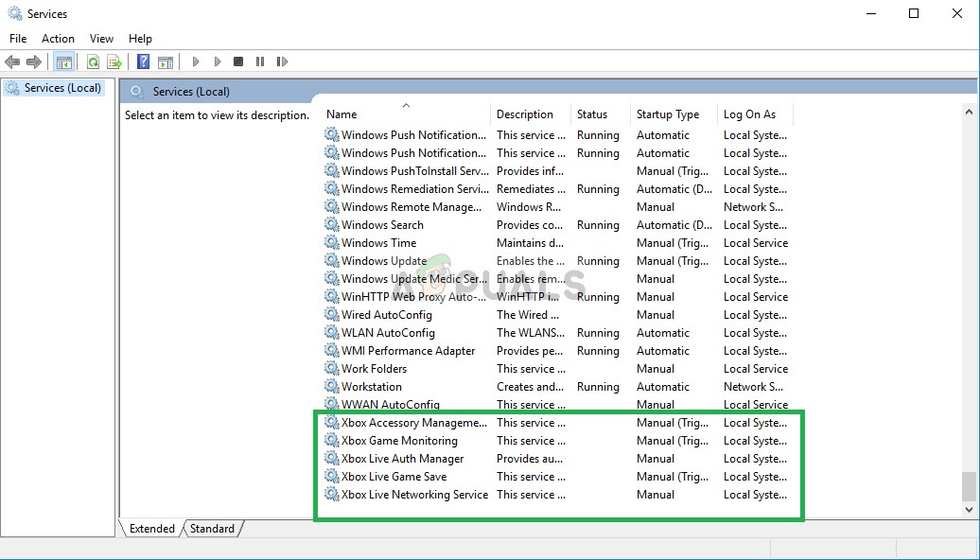The width and height of the screenshot is (980, 560).
Task: Click Network S... logon of Workstation row
Action: point(753,387)
